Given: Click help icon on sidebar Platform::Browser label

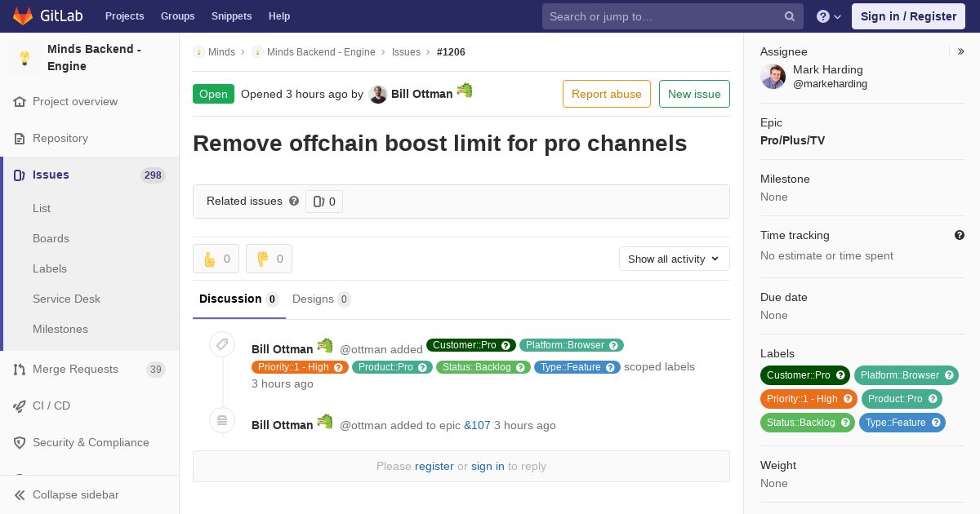Looking at the screenshot, I should click(949, 375).
